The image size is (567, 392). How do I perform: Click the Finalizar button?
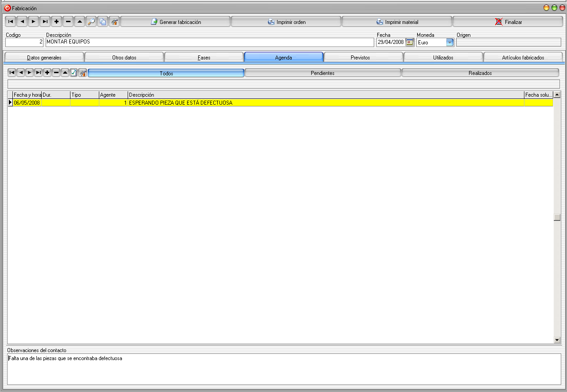pyautogui.click(x=508, y=22)
